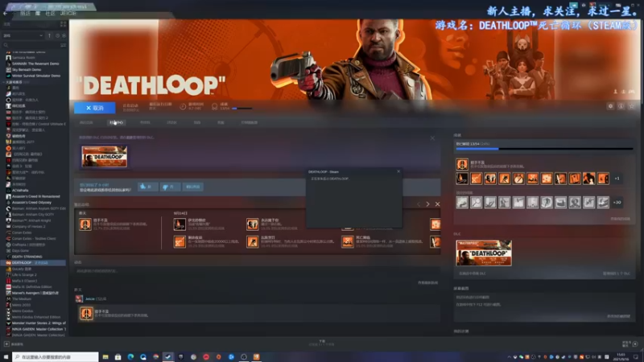Click the add a game plus icon
Image resolution: width=644 pixels, height=362 pixels.
click(x=6, y=344)
